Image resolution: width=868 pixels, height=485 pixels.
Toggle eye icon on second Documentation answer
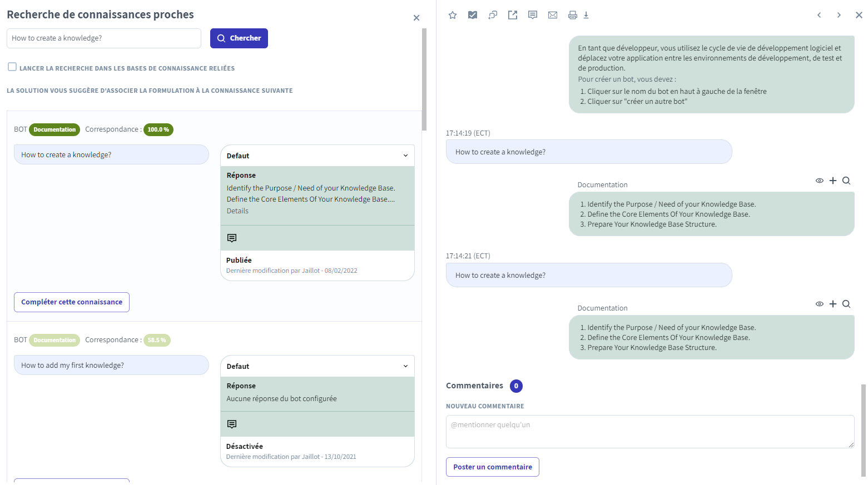(820, 304)
